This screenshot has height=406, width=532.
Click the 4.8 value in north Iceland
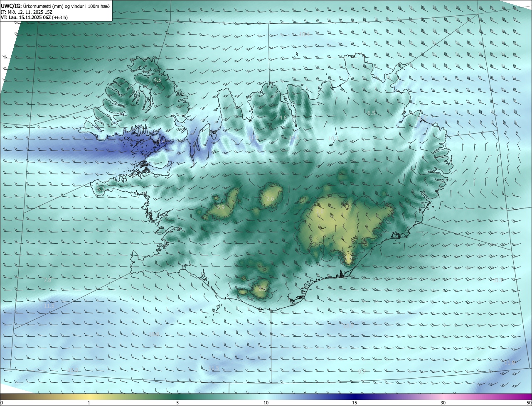(x=283, y=118)
